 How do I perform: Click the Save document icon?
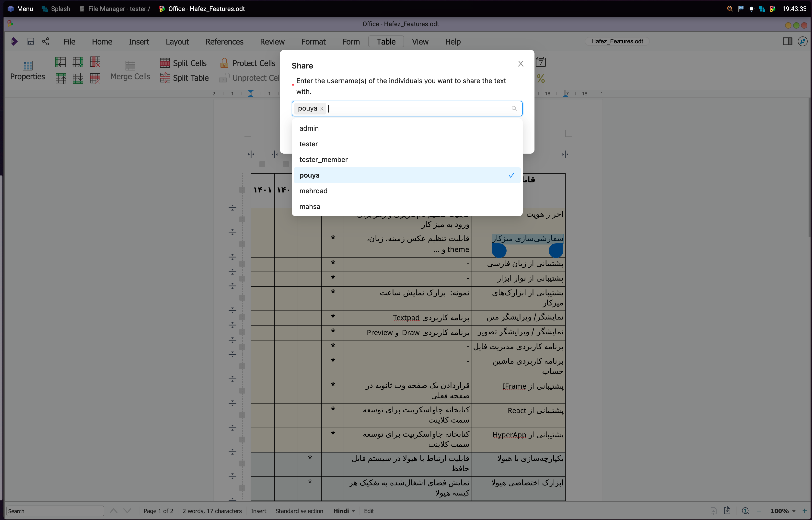point(31,42)
